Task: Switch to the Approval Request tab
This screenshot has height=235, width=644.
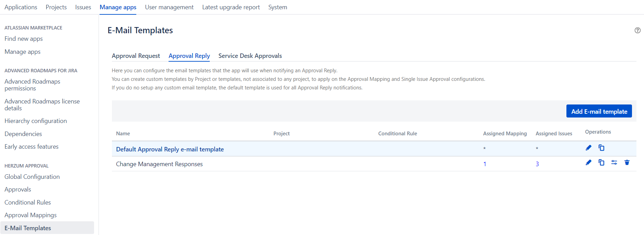Action: point(136,56)
